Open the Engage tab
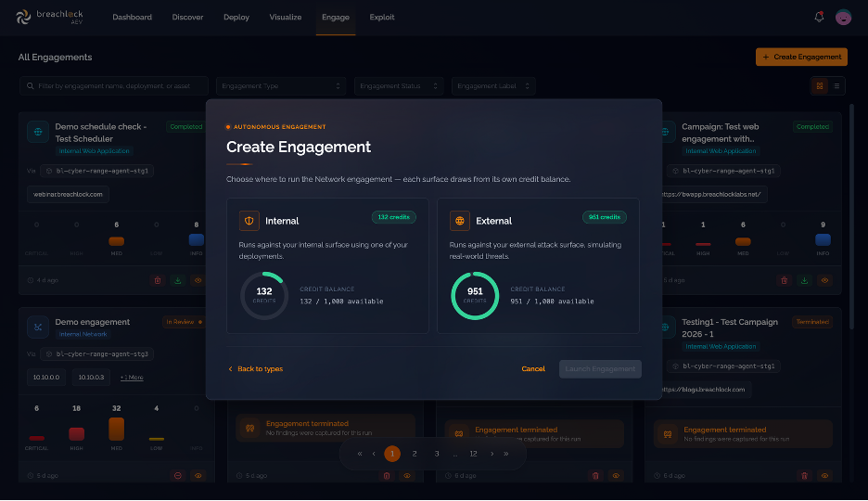The width and height of the screenshot is (868, 501). [336, 17]
